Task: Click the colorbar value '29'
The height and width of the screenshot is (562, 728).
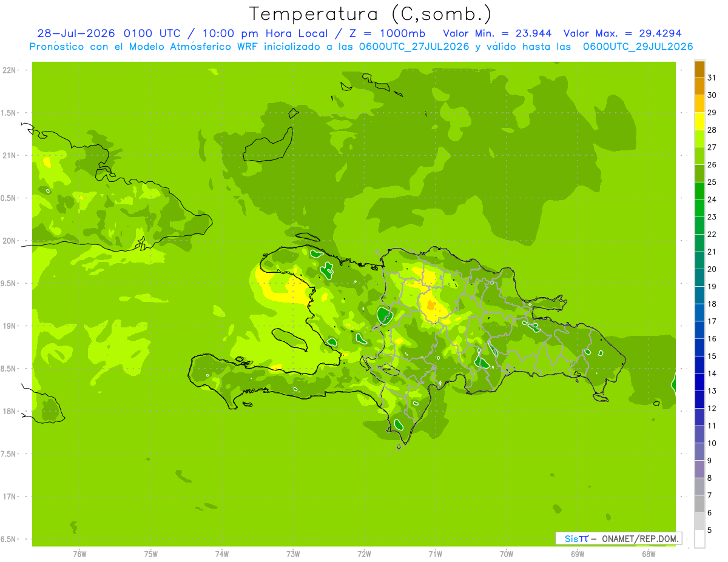Action: [x=712, y=112]
